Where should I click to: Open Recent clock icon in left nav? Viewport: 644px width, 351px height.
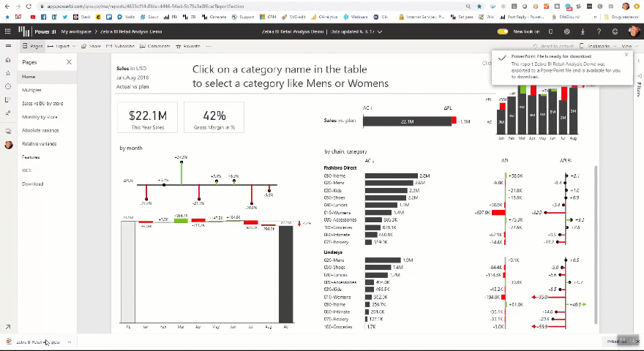(8, 86)
